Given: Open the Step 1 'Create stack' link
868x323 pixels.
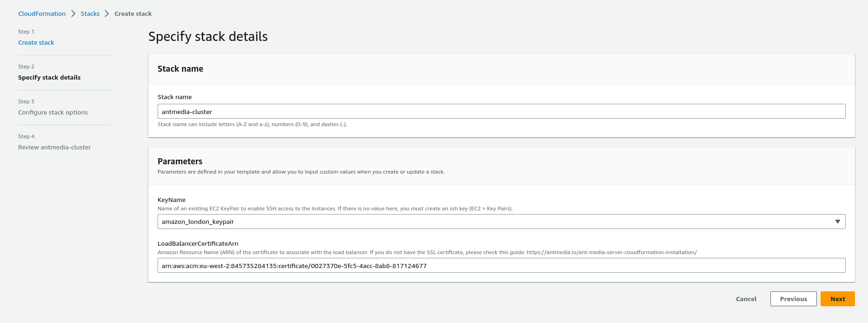Looking at the screenshot, I should 36,42.
